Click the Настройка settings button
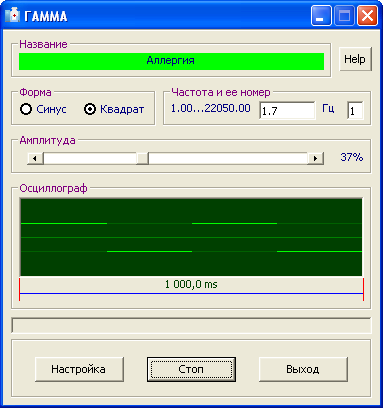383x408 pixels. click(x=79, y=369)
